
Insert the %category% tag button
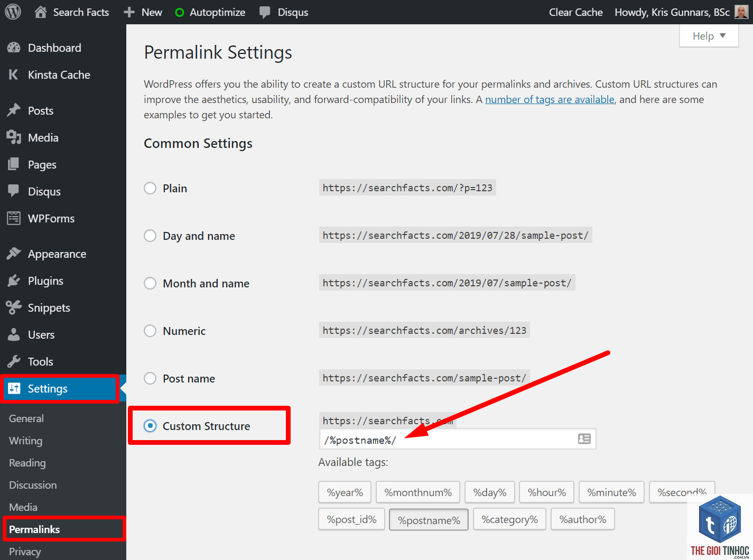pyautogui.click(x=510, y=519)
